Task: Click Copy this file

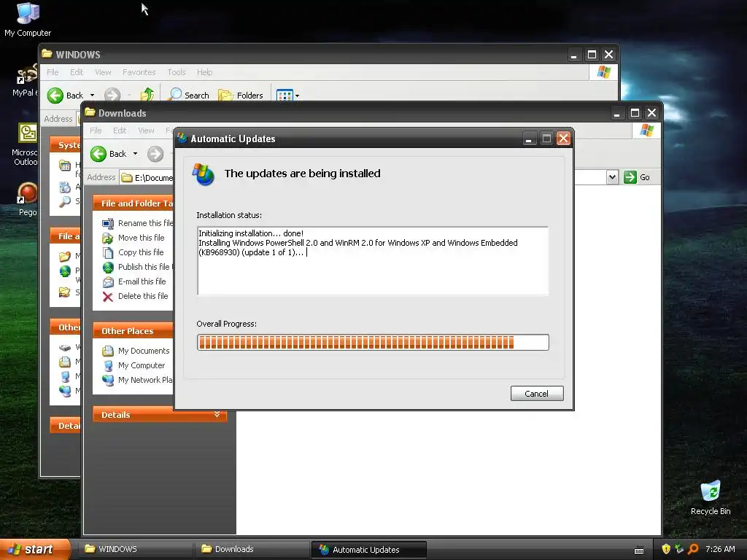Action: 141,252
